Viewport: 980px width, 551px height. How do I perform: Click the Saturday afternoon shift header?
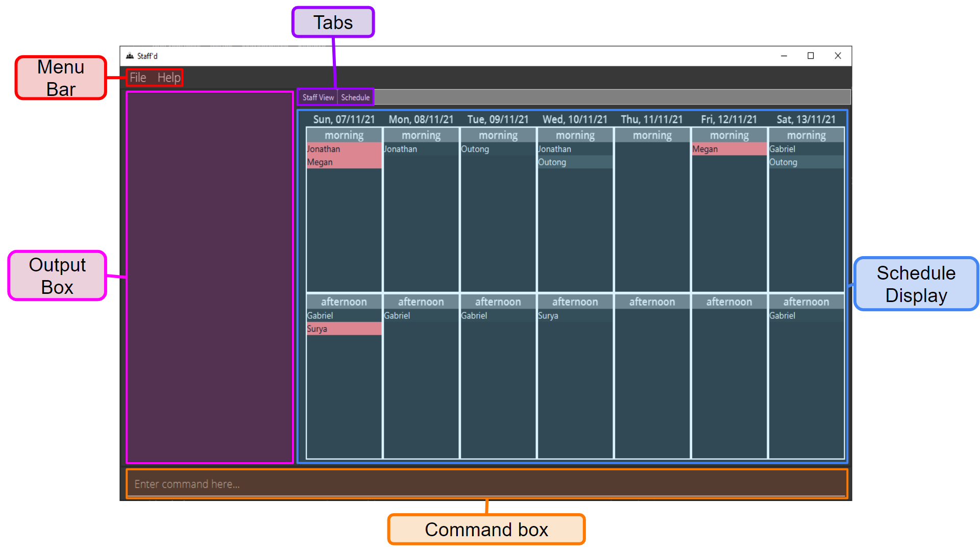806,302
